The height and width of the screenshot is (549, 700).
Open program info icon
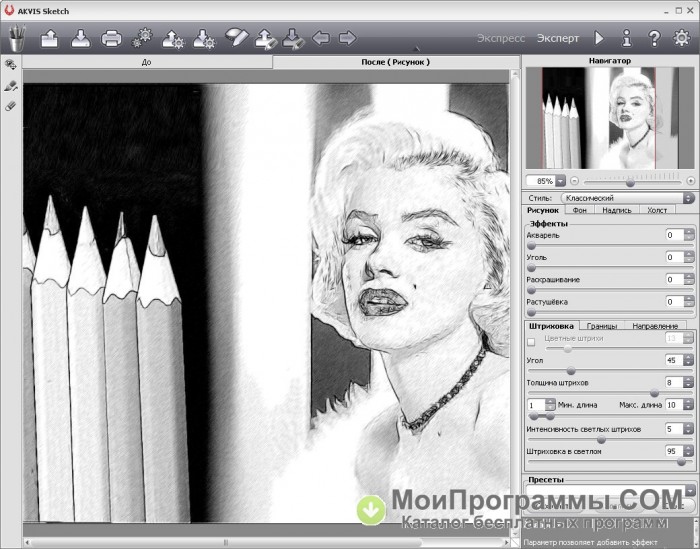click(x=627, y=38)
